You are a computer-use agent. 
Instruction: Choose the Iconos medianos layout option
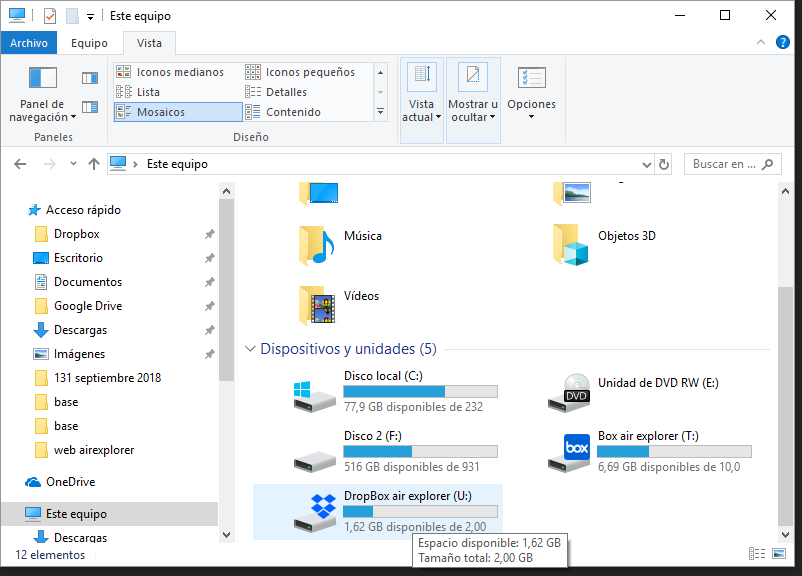pyautogui.click(x=178, y=72)
